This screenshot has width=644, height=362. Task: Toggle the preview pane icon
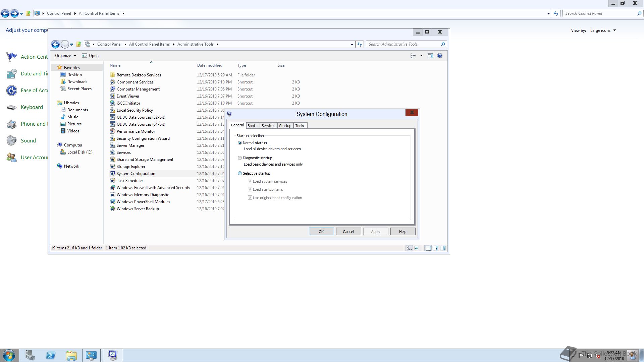430,56
